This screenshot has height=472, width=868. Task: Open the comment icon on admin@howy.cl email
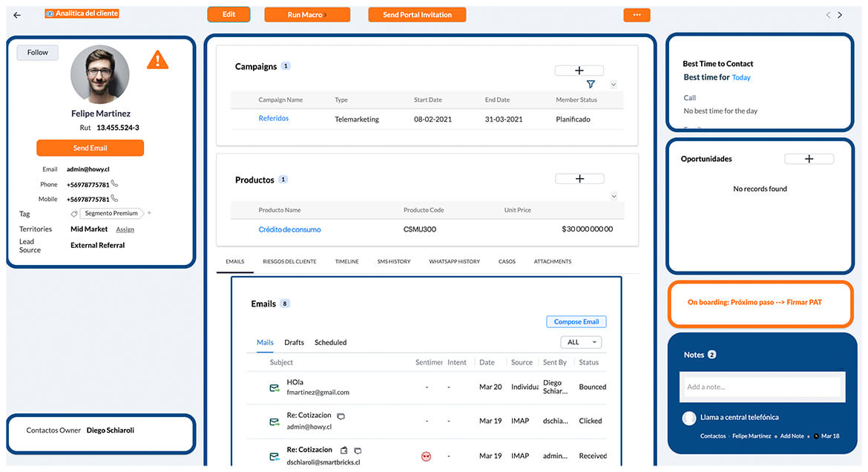[341, 416]
